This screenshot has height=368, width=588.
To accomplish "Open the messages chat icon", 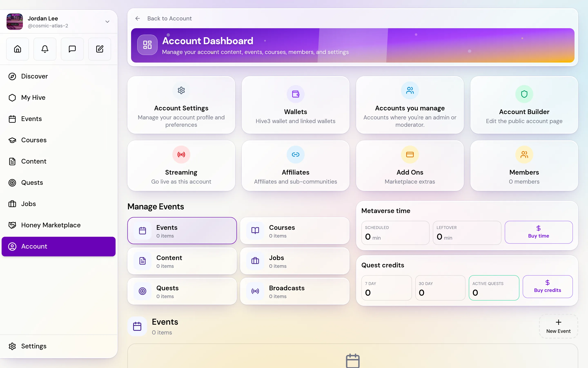I will coord(72,49).
